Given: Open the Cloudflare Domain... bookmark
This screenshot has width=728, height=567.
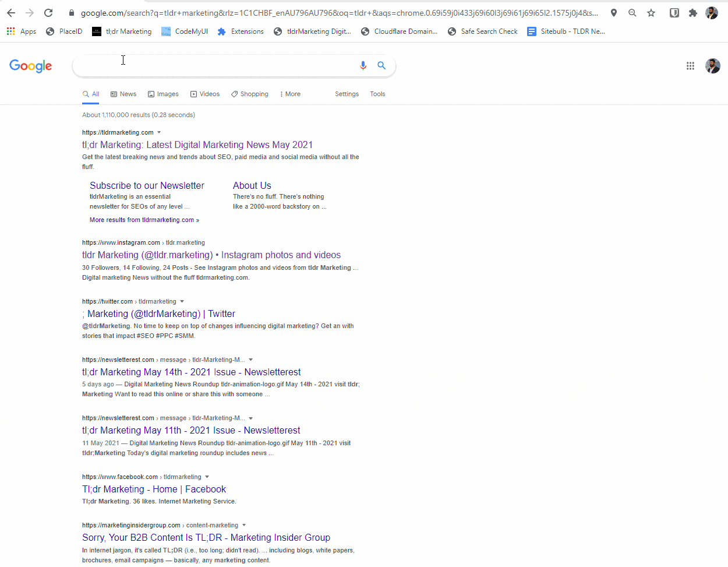Looking at the screenshot, I should 399,31.
